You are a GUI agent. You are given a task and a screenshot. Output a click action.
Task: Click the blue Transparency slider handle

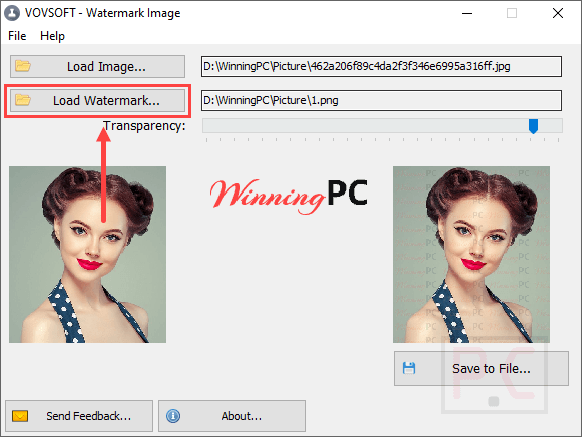tap(533, 126)
